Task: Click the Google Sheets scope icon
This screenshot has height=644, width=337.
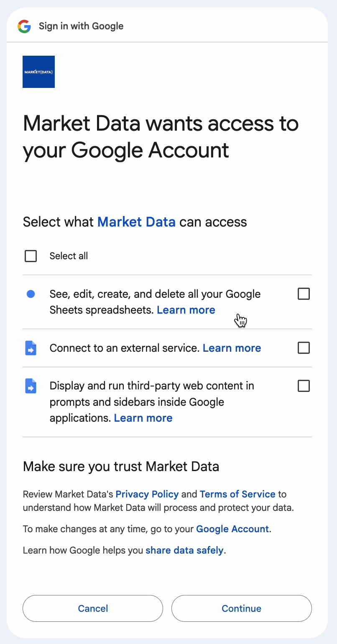Action: (x=31, y=294)
